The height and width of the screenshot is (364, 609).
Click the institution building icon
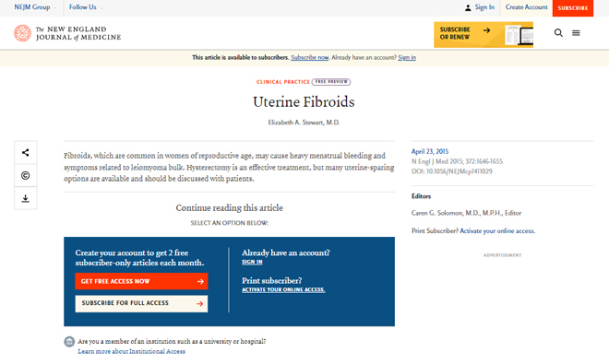69,342
